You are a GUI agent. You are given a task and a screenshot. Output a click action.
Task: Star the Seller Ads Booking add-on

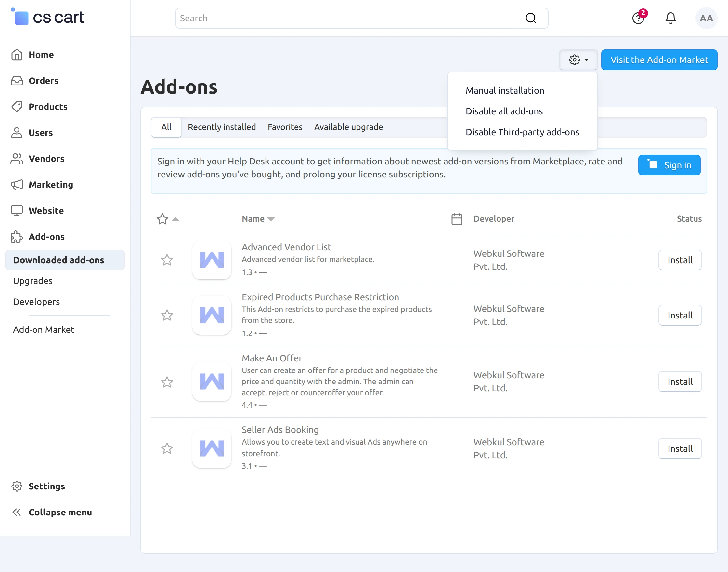pyautogui.click(x=167, y=448)
